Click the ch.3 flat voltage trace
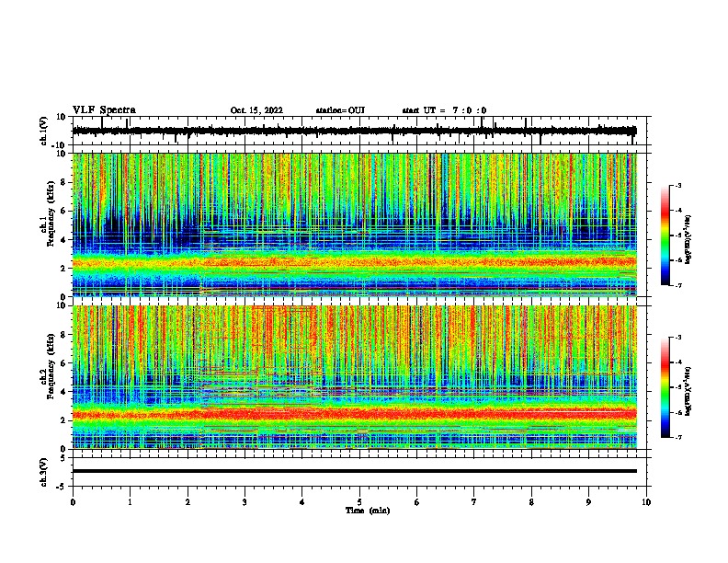Image resolution: width=728 pixels, height=563 pixels. click(354, 471)
